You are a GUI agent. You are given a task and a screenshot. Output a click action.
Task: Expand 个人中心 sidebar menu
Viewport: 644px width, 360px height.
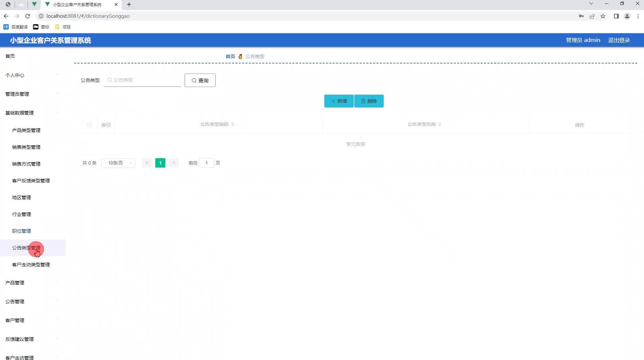coord(33,75)
